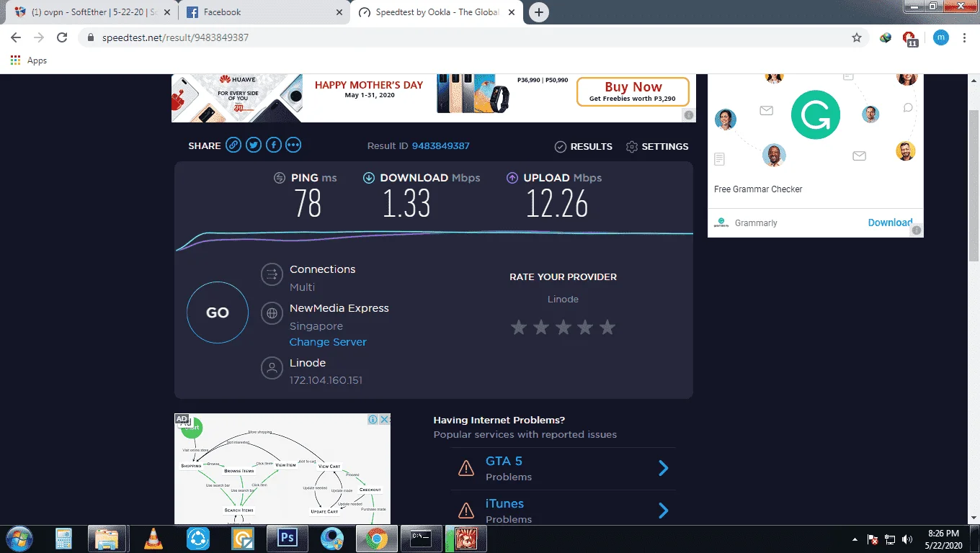980x553 pixels.
Task: Open more sharing options ellipsis icon
Action: tap(293, 145)
